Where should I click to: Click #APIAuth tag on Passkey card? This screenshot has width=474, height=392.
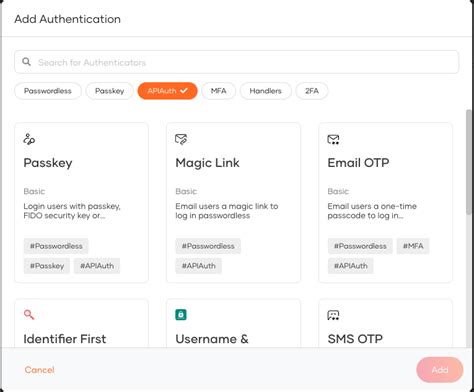coord(97,266)
